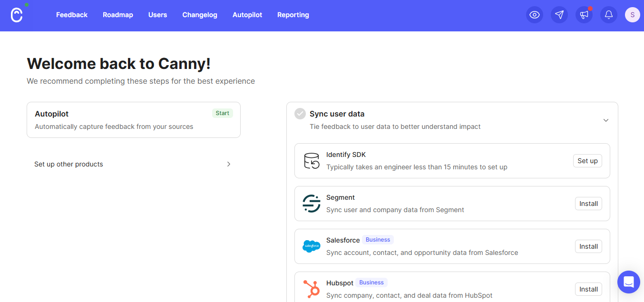Click Salesforce sync description text
Viewport: 644px width, 302px height.
pyautogui.click(x=422, y=253)
